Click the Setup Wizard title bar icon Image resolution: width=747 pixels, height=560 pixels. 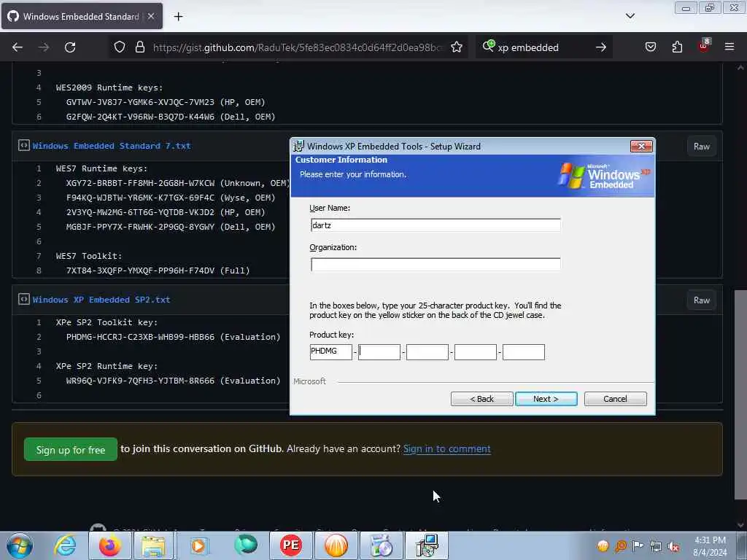coord(298,146)
